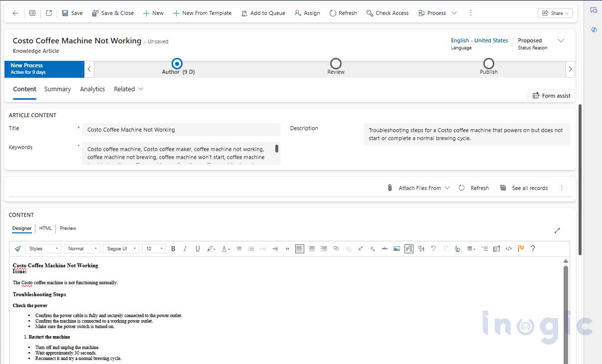
Task: Click the Keywords field scrollbar
Action: (x=277, y=149)
